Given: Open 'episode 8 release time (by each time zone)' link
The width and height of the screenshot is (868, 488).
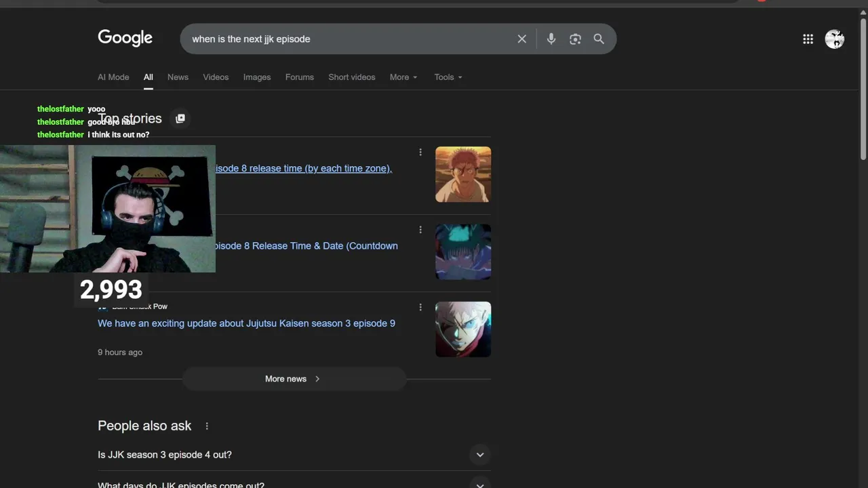Looking at the screenshot, I should (303, 169).
